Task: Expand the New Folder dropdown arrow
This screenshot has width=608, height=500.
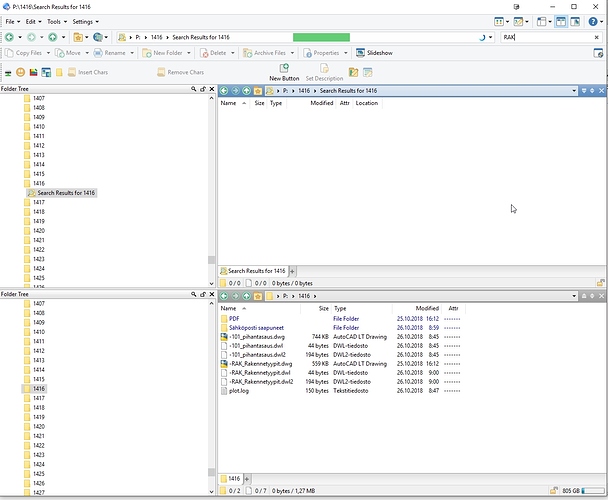Action: (x=189, y=53)
